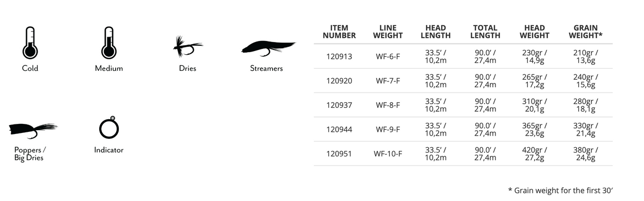644x201 pixels.
Task: Click the Streamers label text
Action: 266,68
